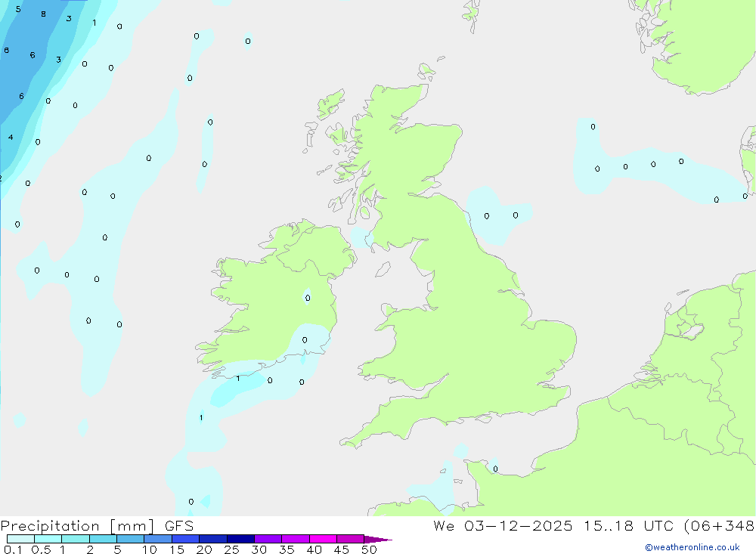The image size is (756, 554).
Task: Click the "0.1" legend scale label
Action: click(x=13, y=549)
